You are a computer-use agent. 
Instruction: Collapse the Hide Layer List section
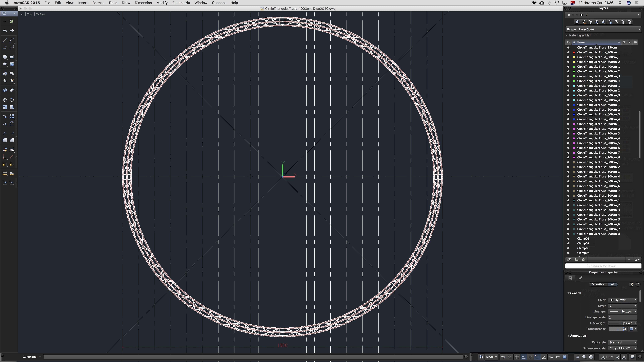567,35
